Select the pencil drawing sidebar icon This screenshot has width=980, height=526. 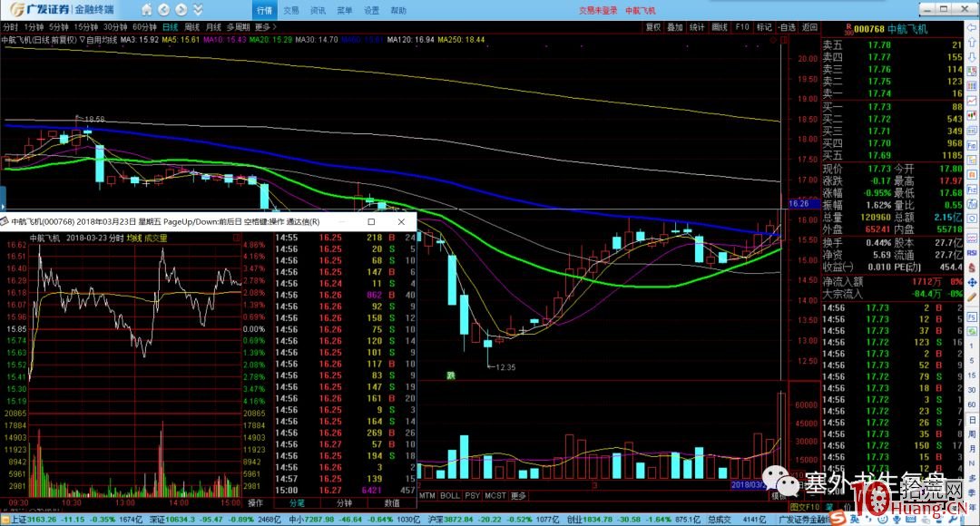[972, 297]
